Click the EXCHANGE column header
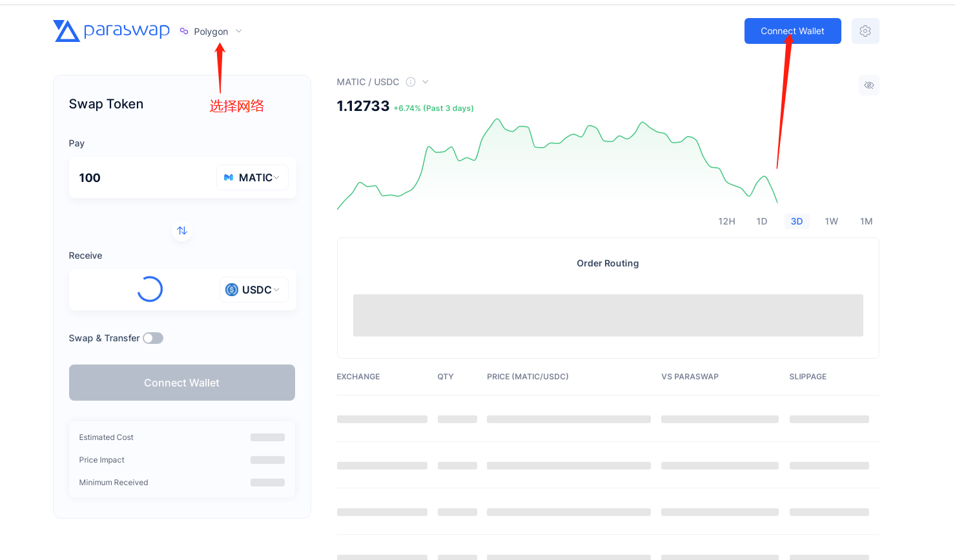The image size is (955, 560). pyautogui.click(x=358, y=377)
